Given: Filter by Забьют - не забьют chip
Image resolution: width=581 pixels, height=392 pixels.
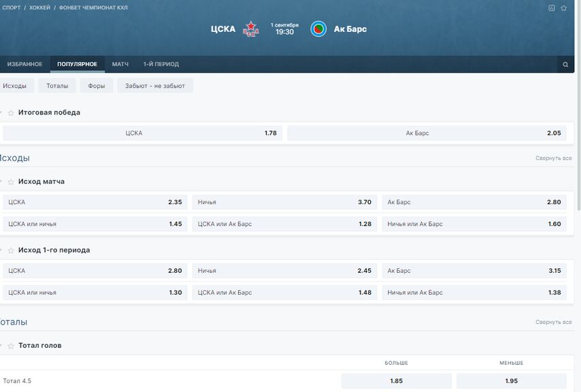Looking at the screenshot, I should point(155,86).
